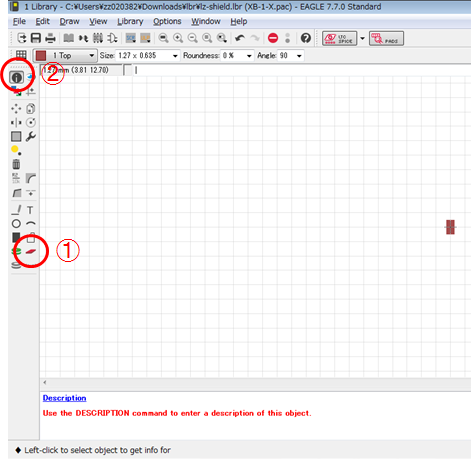Click the SMD pad tool icon

[31, 251]
